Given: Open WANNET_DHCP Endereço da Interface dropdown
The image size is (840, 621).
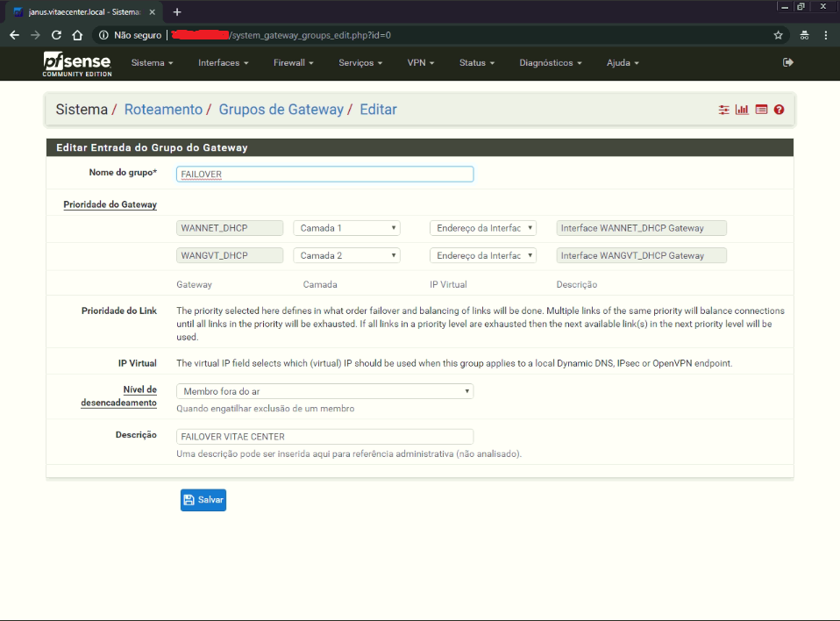Looking at the screenshot, I should (x=482, y=228).
